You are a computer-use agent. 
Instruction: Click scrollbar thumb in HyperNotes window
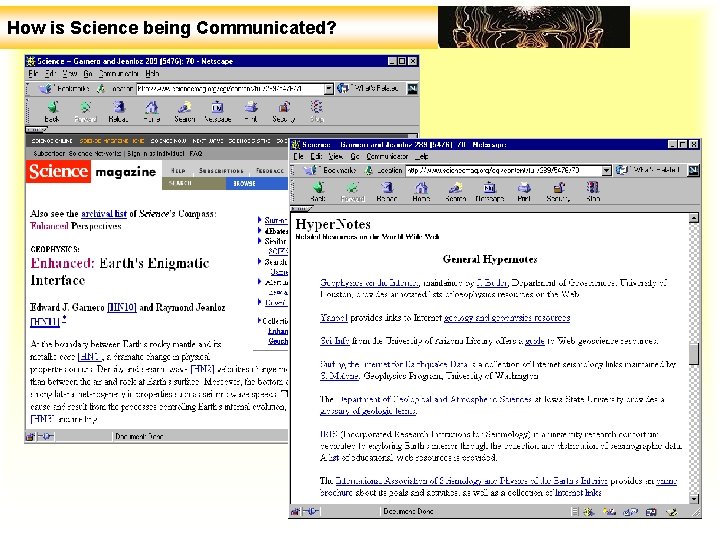(694, 354)
